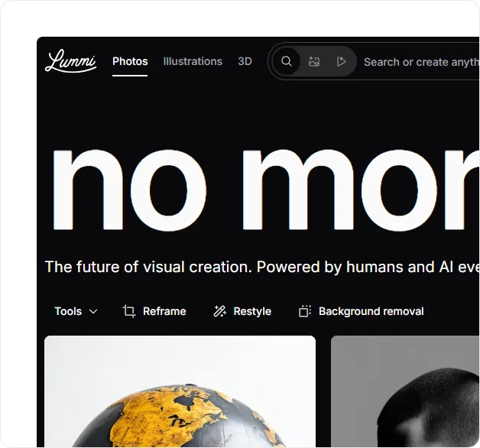Click the Reframe crop icon
480x448 pixels.
pos(129,311)
